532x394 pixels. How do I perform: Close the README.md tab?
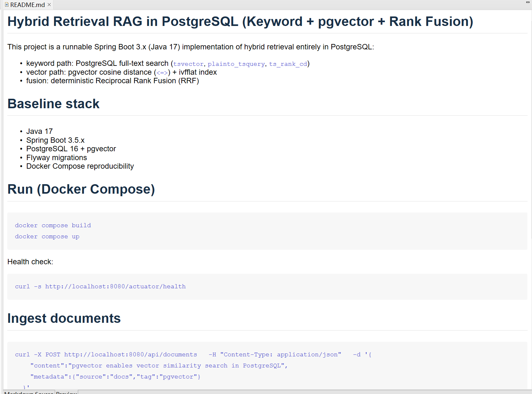[x=49, y=5]
